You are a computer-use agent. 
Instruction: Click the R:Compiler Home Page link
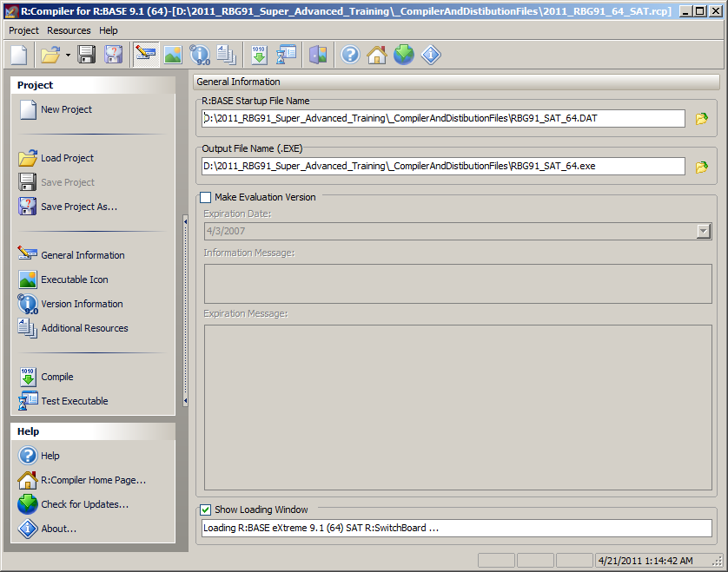pos(93,480)
